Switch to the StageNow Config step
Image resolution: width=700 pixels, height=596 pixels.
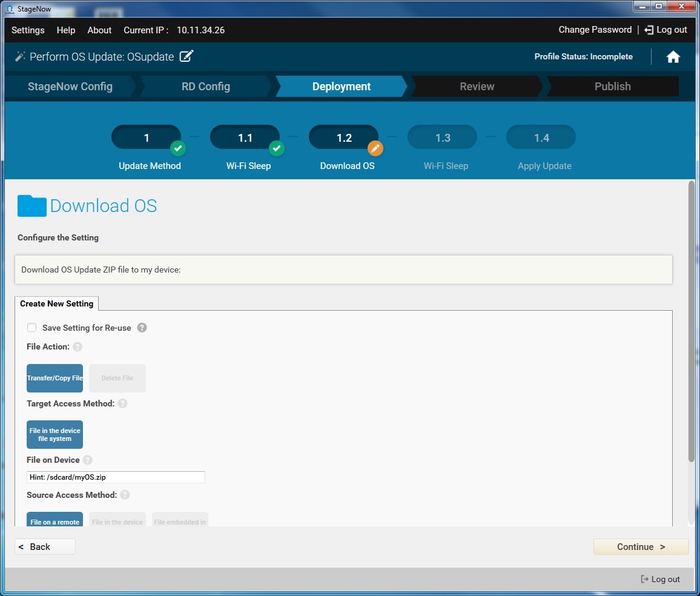click(70, 87)
